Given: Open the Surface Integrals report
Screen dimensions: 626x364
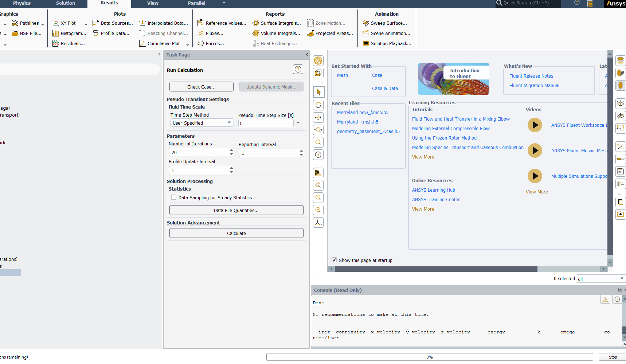Looking at the screenshot, I should (277, 23).
